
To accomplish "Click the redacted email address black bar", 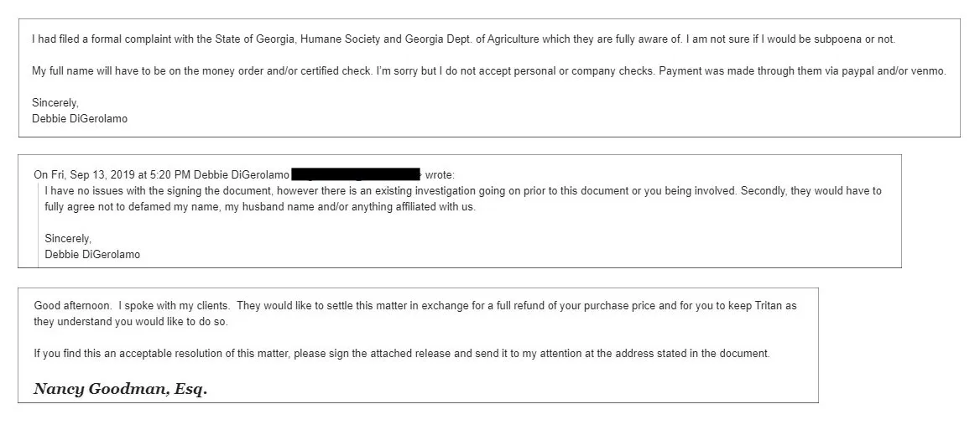I will click(x=357, y=174).
